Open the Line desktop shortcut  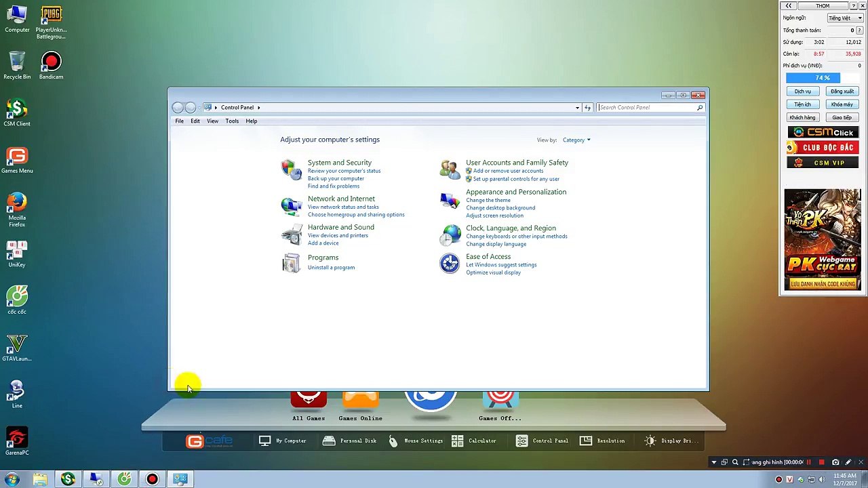pos(17,394)
